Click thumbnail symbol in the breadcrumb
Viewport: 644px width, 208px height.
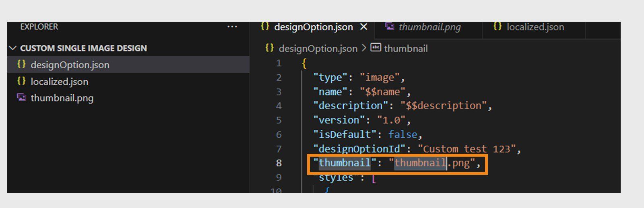point(406,49)
